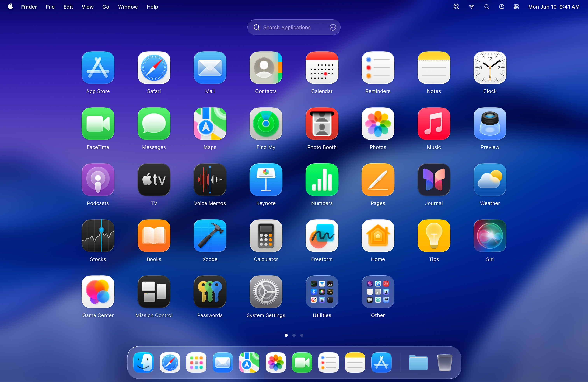Open the Edit menu
The width and height of the screenshot is (588, 382).
pos(68,7)
